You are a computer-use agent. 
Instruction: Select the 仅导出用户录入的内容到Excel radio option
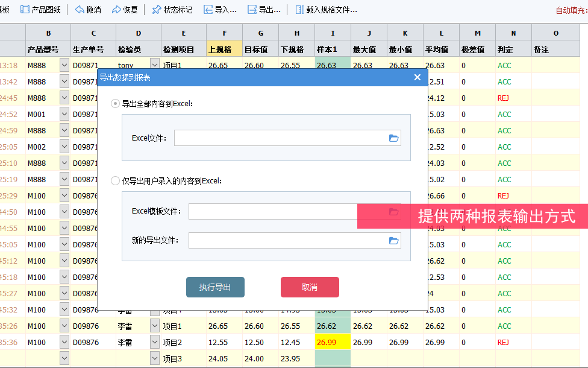click(x=115, y=180)
